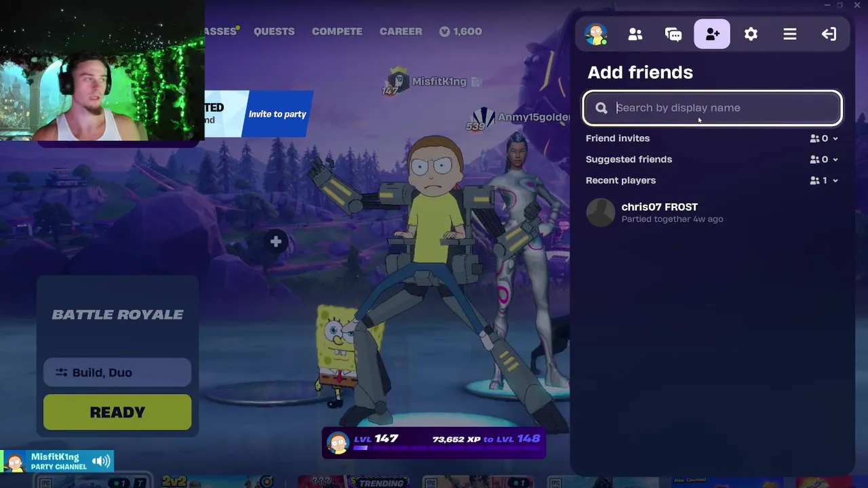Open the Trending row at bottom

pyautogui.click(x=382, y=483)
